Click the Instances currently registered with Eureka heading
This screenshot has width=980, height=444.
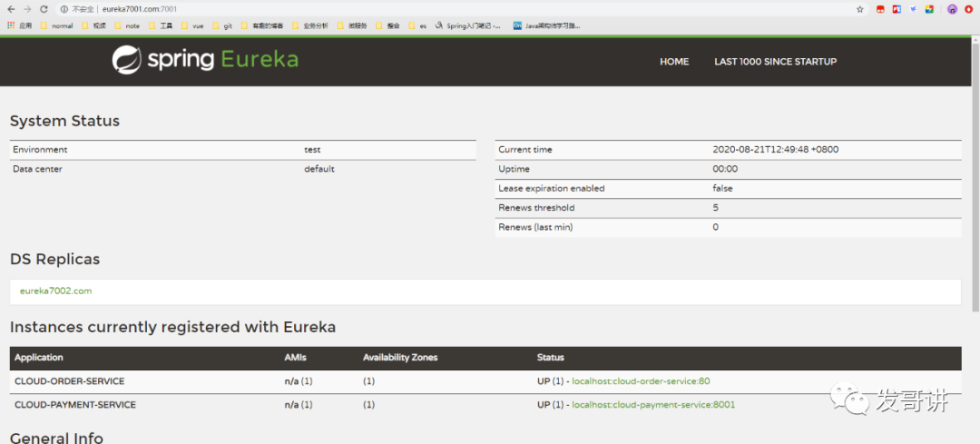(x=173, y=327)
